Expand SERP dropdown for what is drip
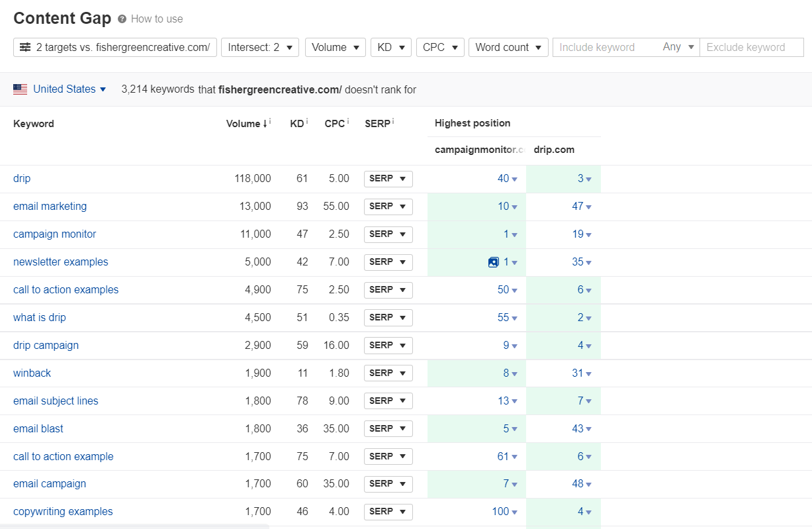 [388, 318]
